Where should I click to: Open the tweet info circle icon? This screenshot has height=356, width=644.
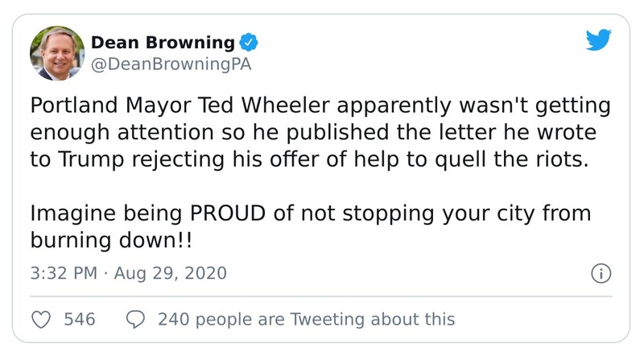[x=601, y=274]
